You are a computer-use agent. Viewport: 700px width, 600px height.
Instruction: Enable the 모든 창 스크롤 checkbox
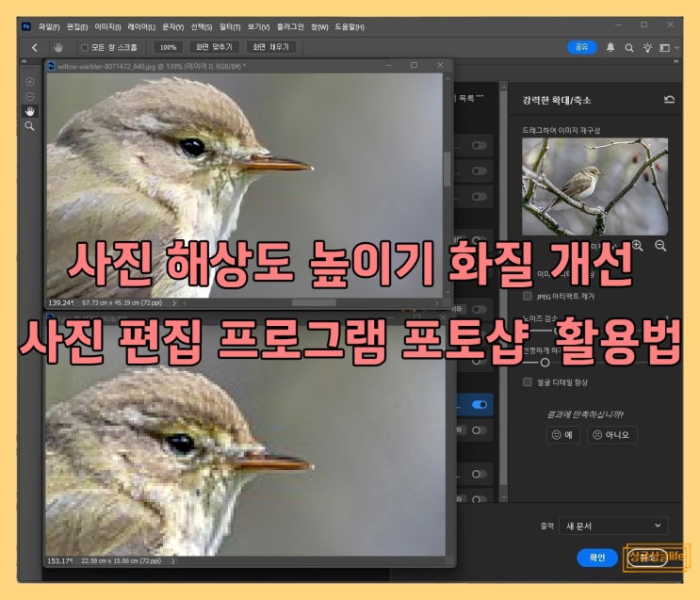click(x=85, y=47)
